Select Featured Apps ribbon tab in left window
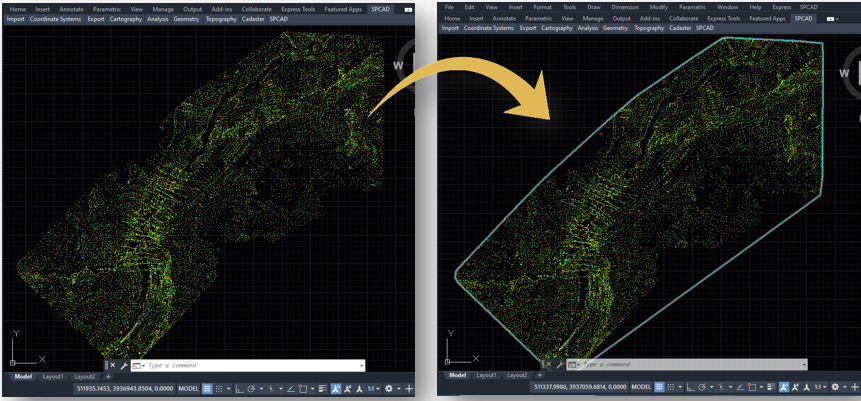 [x=343, y=9]
